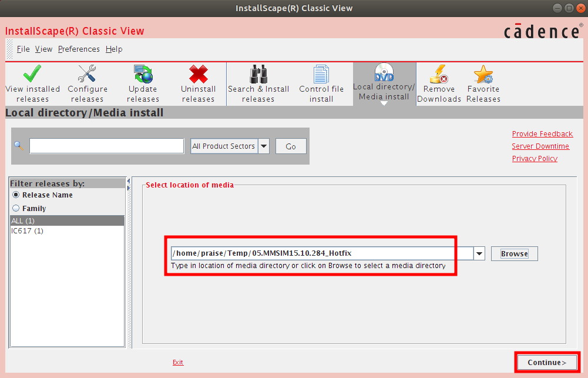Open the Provide Feedback link
This screenshot has height=378, width=588.
pyautogui.click(x=542, y=134)
